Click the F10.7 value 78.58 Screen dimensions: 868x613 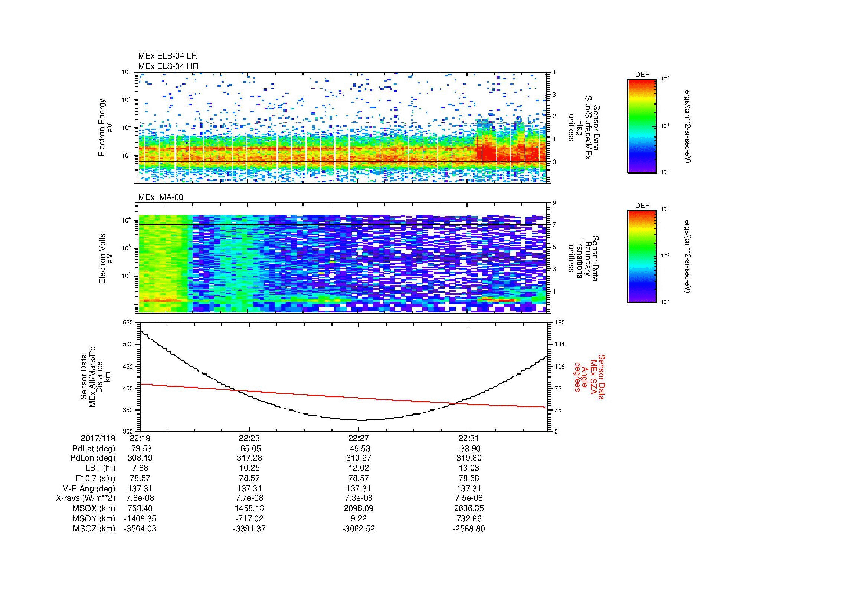click(x=469, y=478)
